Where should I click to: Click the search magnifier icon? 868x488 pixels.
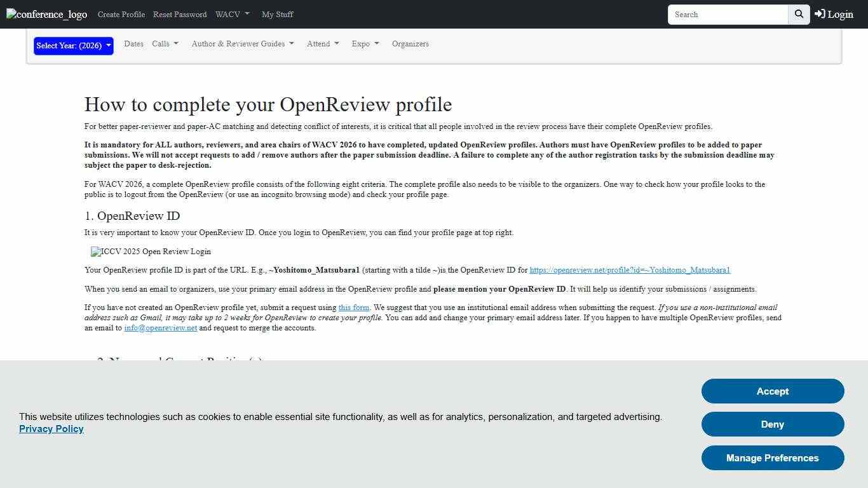[x=798, y=14]
